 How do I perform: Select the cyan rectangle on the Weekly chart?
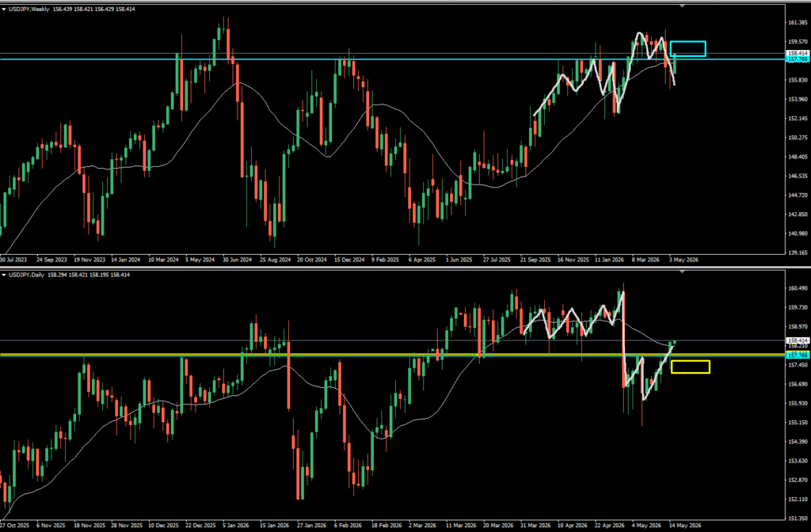tap(688, 48)
